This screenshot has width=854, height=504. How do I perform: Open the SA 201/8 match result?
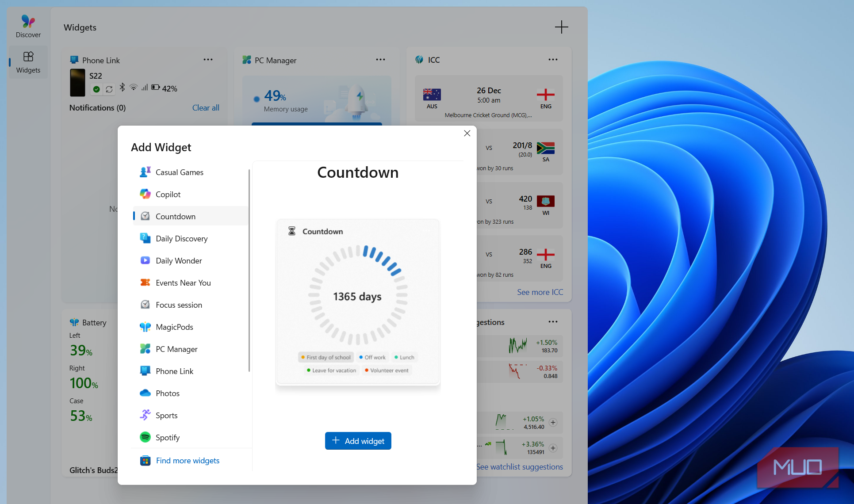coord(520,152)
